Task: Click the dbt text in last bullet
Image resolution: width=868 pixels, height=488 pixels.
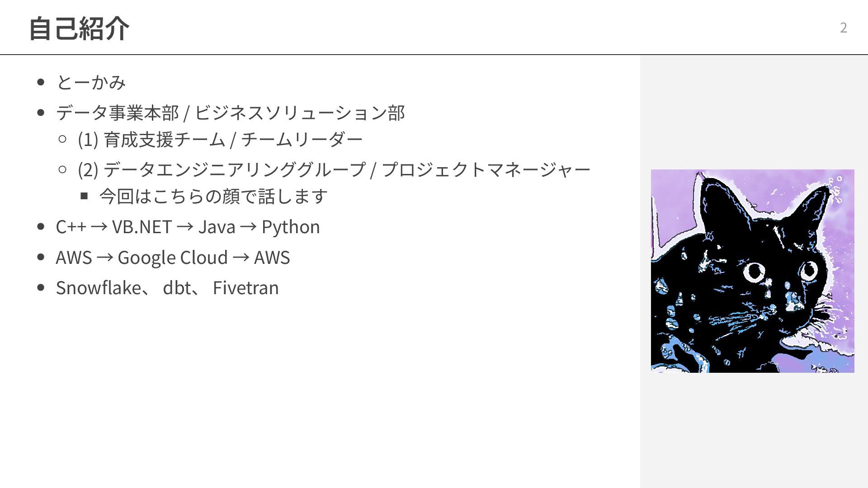Action: coord(176,288)
